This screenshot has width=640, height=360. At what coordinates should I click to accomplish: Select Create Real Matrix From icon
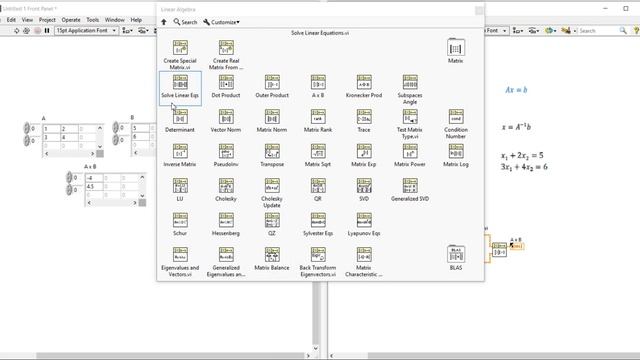point(226,48)
